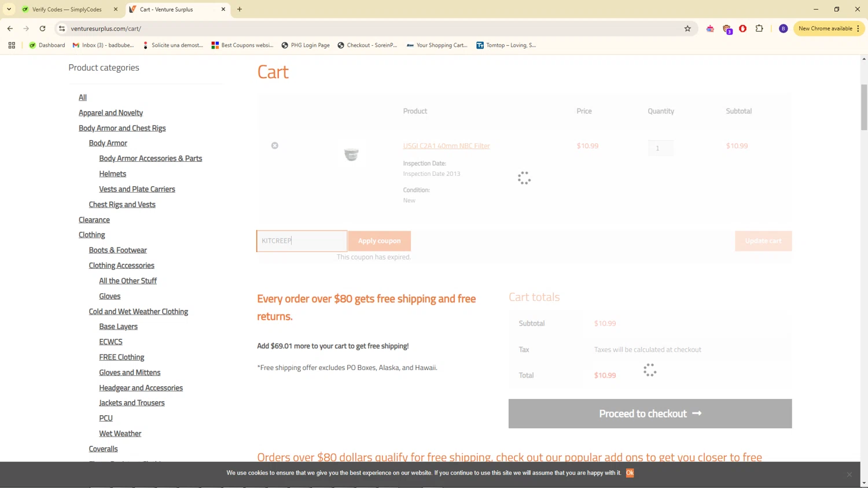Open the Inbox (3) Gmail bookmark
This screenshot has height=488, width=868.
click(103, 45)
